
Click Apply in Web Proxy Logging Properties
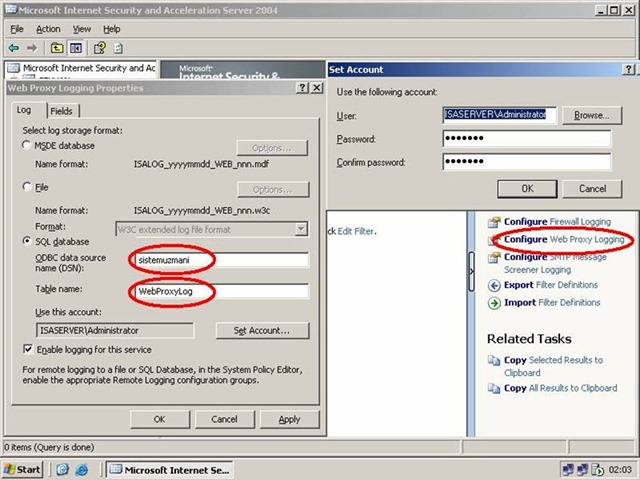(x=289, y=419)
